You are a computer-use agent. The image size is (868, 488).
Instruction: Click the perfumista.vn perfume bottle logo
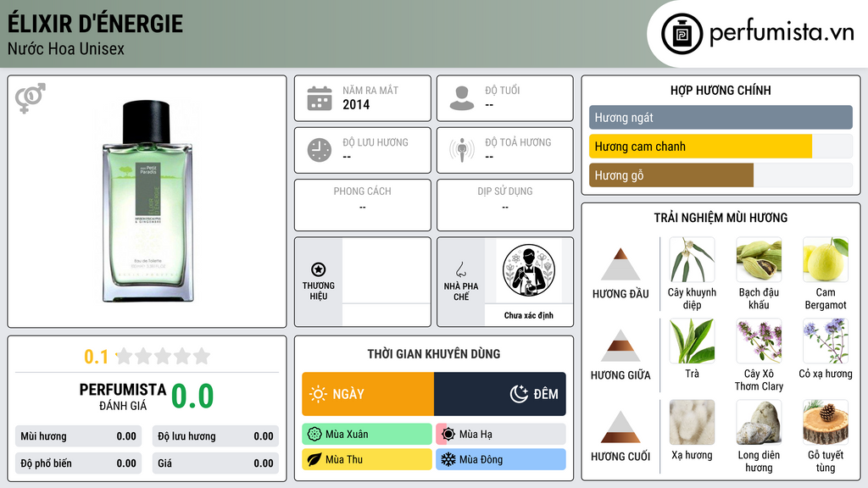pos(682,34)
